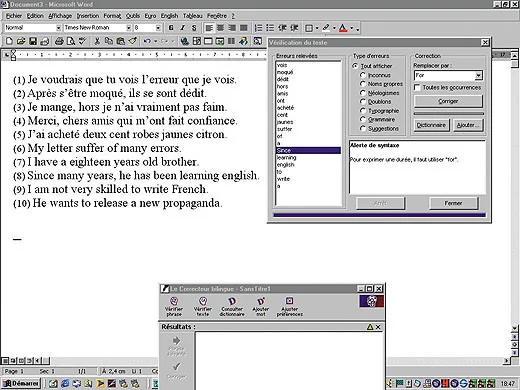
Task: Open the font size dropdown
Action: click(x=158, y=28)
